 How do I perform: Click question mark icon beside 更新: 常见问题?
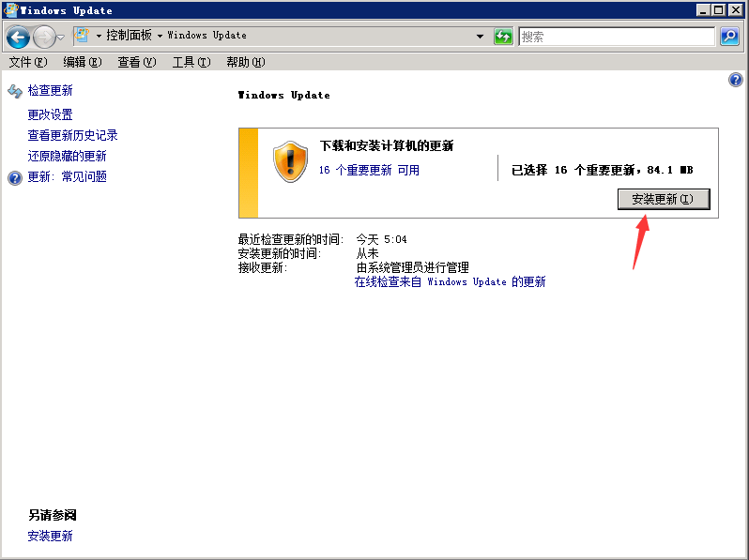tap(15, 178)
